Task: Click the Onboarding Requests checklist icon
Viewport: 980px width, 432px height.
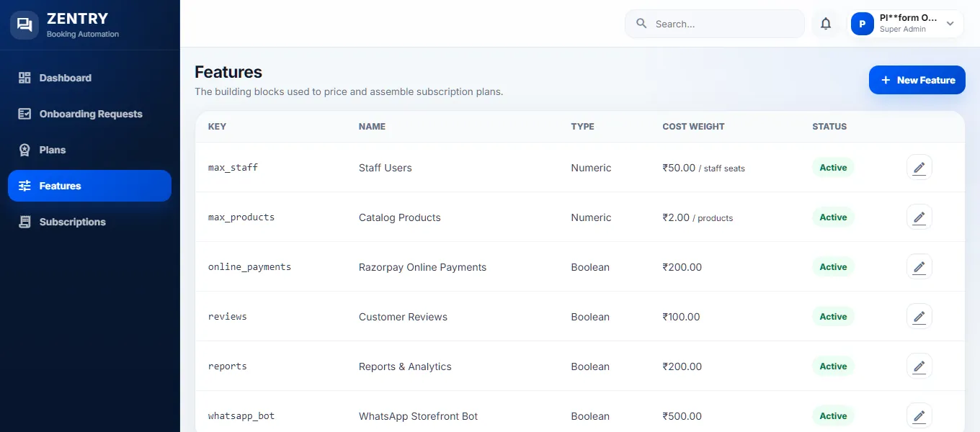Action: (x=24, y=114)
